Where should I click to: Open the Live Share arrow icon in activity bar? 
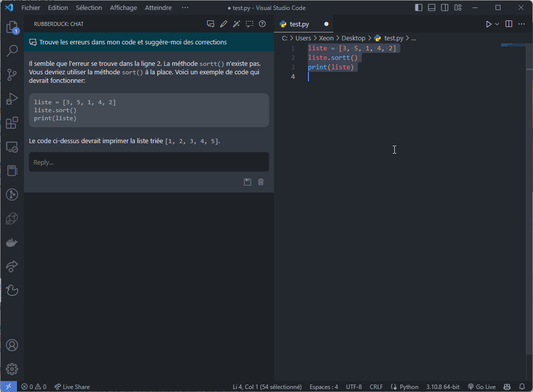click(x=12, y=266)
